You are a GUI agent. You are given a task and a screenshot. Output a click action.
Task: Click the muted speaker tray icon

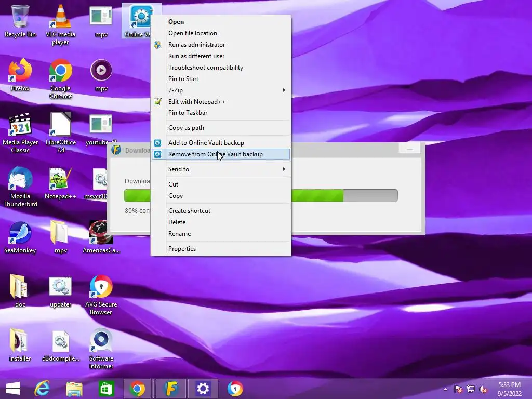tap(483, 389)
